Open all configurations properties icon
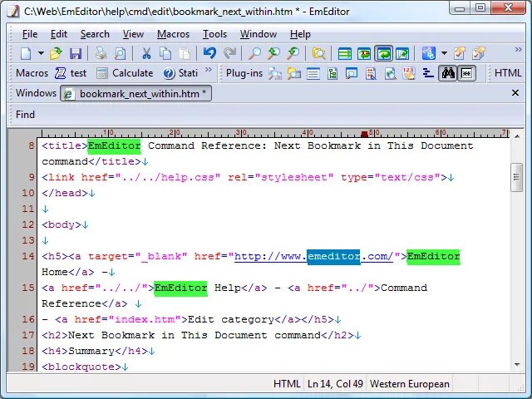This screenshot has height=399, width=532. (x=479, y=53)
